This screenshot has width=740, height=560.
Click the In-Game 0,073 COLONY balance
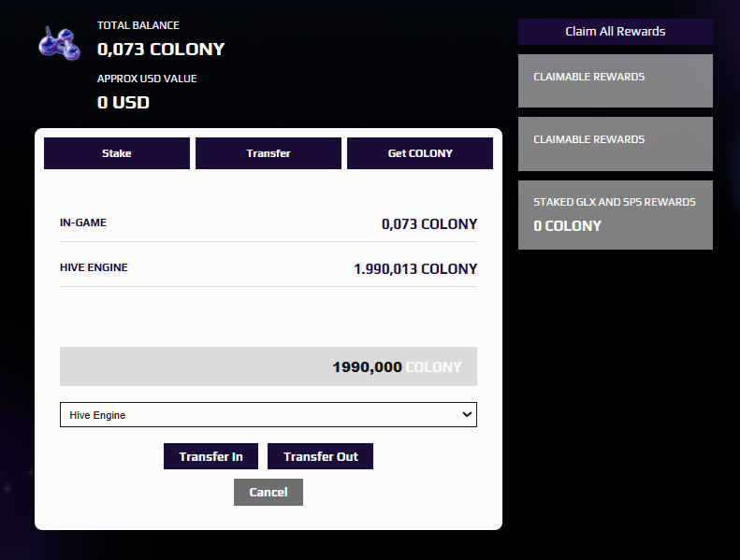click(429, 224)
